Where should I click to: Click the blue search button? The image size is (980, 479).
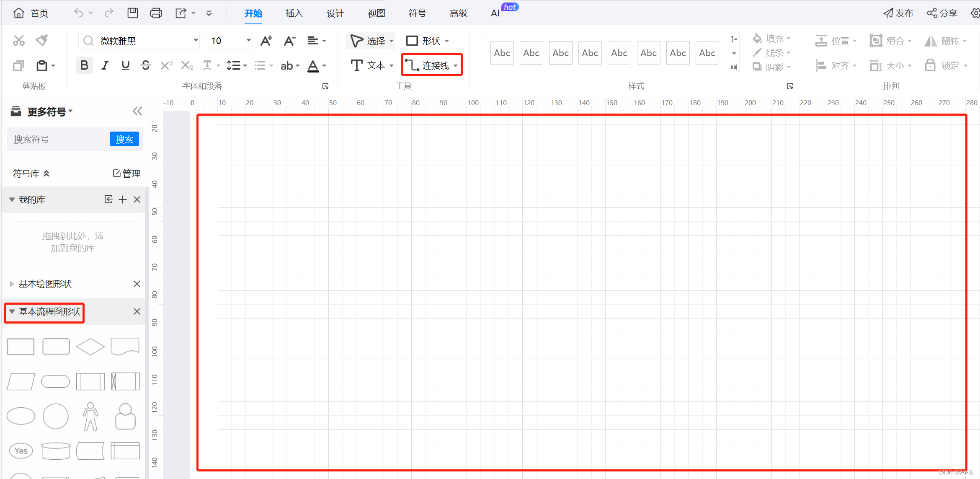tap(124, 140)
